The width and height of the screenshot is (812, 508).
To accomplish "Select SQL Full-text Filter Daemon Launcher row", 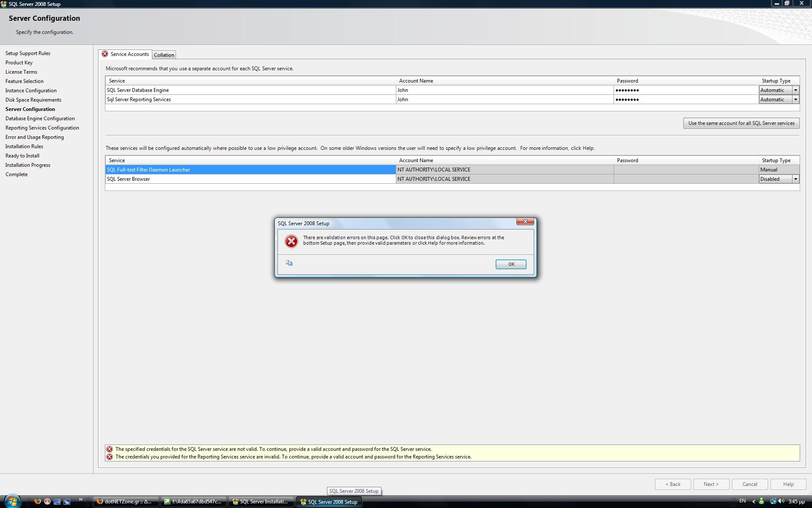I will pos(250,170).
